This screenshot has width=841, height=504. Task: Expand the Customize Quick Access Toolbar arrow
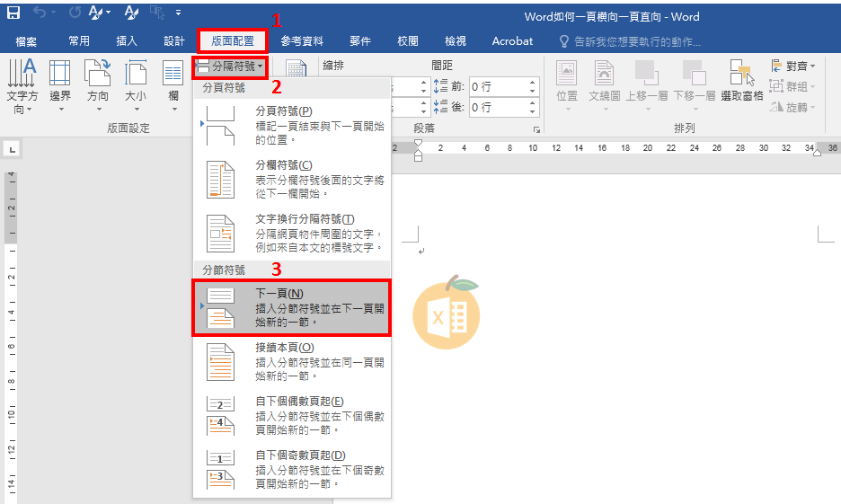tap(178, 13)
